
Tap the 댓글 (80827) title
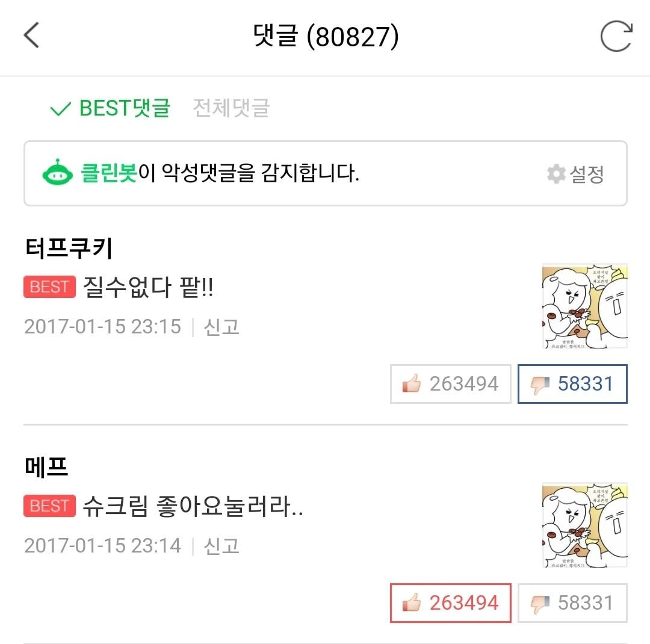326,36
